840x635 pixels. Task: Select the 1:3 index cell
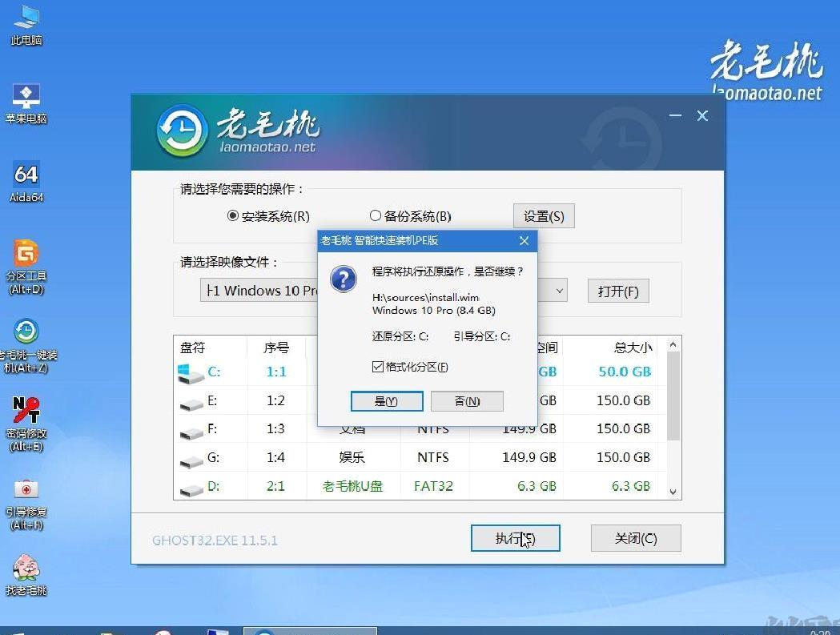tap(276, 428)
